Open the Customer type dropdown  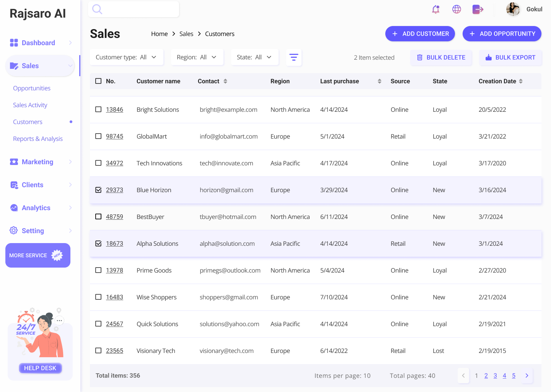(x=126, y=57)
